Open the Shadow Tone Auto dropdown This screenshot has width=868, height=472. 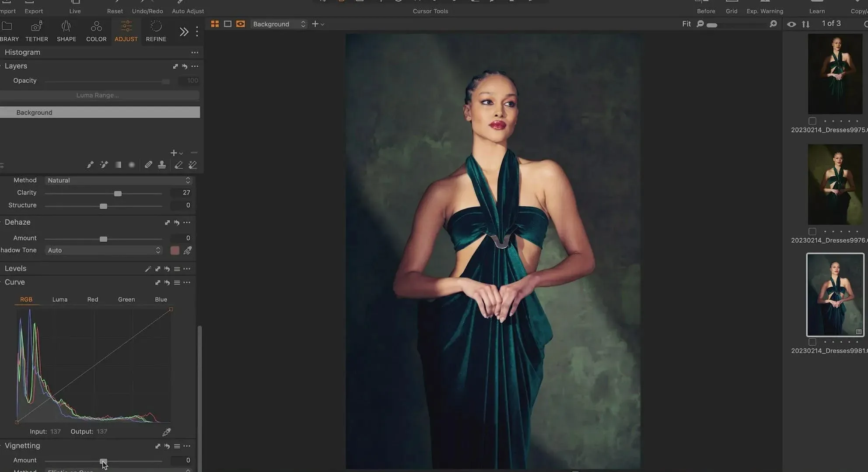(x=104, y=250)
